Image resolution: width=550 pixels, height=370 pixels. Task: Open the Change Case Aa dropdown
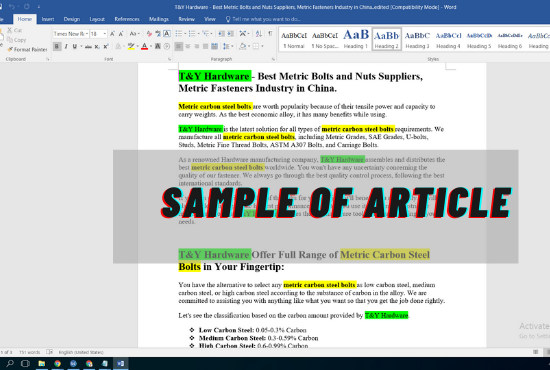point(134,34)
